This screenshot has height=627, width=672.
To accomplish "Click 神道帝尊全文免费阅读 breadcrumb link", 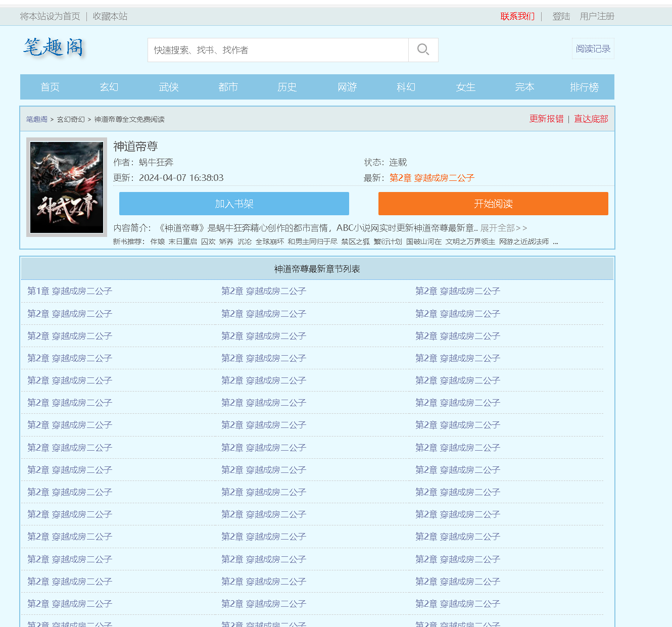I will pos(129,119).
